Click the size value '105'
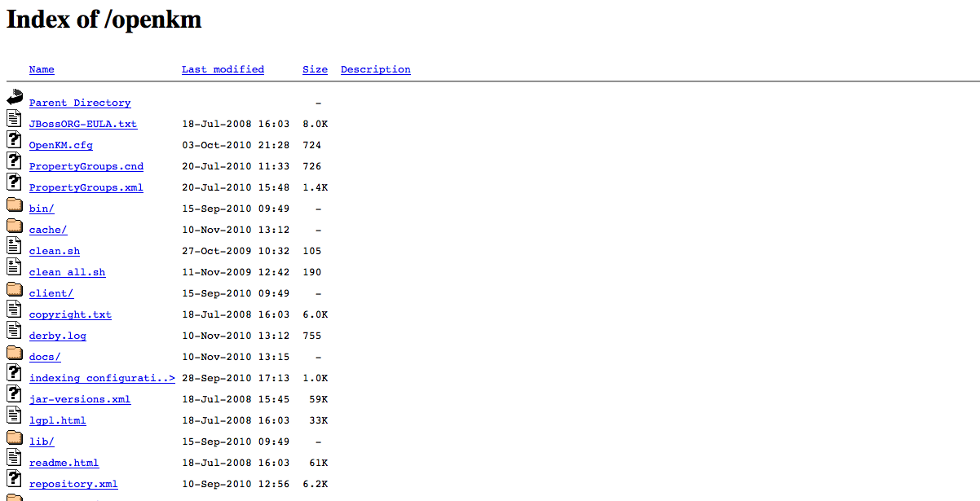This screenshot has height=501, width=980. tap(312, 251)
